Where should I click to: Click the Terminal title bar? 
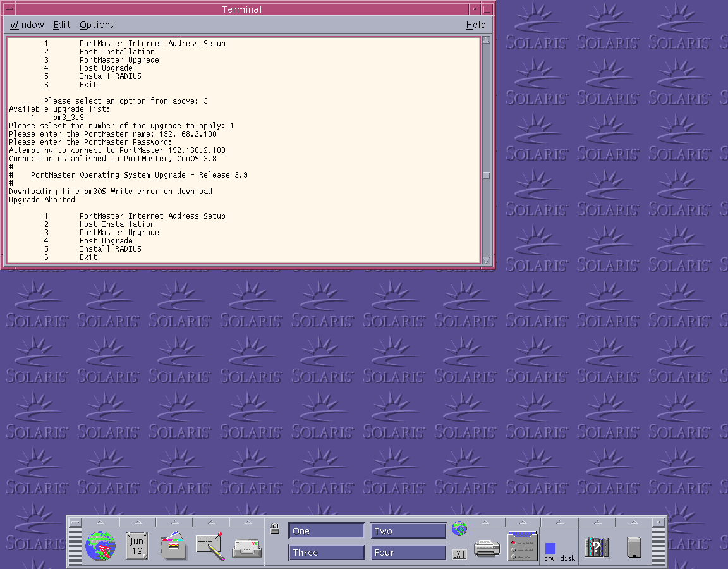(242, 9)
